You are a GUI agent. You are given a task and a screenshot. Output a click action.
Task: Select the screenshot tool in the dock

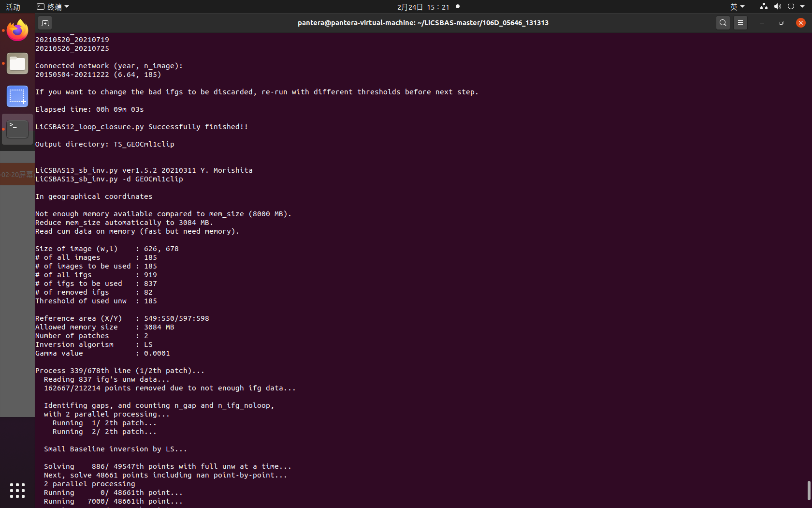click(x=17, y=96)
